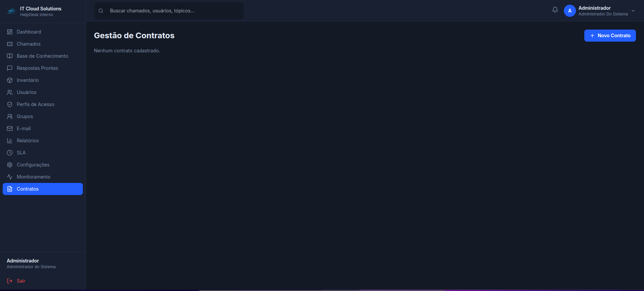
Task: Click the Chamados ticket icon
Action: click(x=10, y=44)
